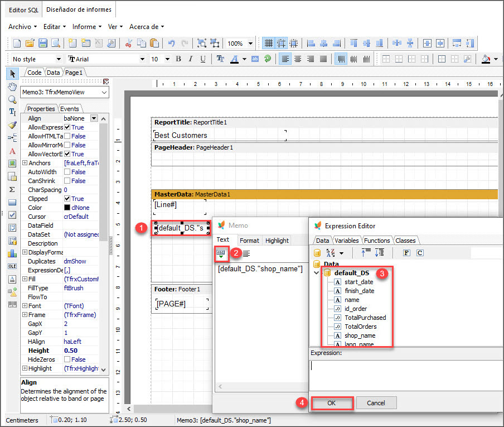
Task: Click the black Color property swatch
Action: [x=67, y=208]
